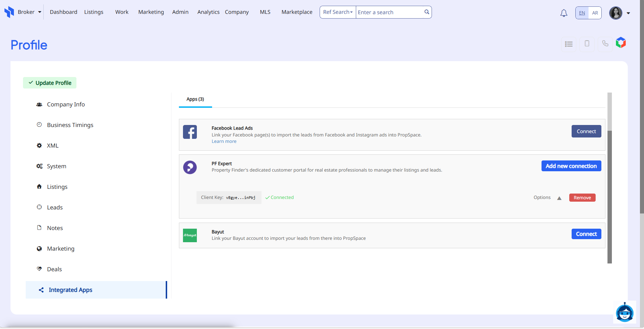644x329 pixels.
Task: Click the phone call icon
Action: click(x=605, y=44)
